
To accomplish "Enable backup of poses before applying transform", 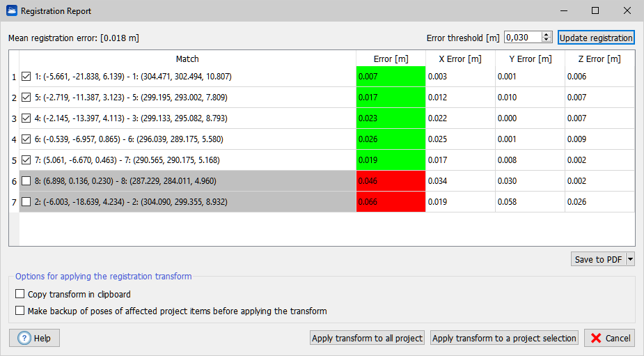I will 20,311.
